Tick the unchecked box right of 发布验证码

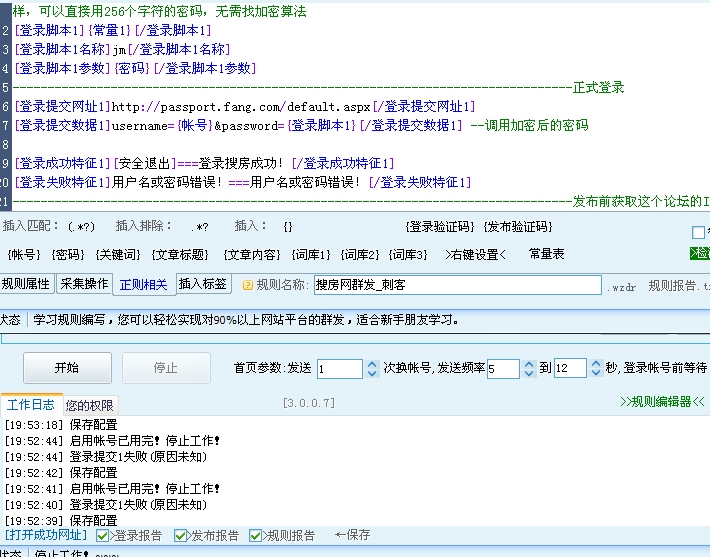(x=698, y=232)
